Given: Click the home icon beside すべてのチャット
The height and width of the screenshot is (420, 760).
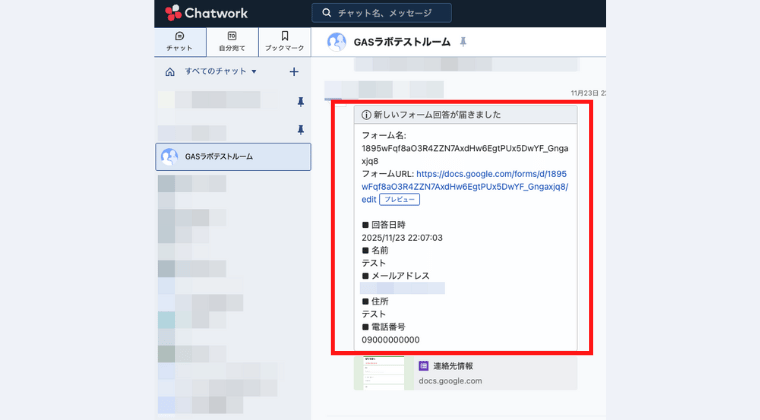Looking at the screenshot, I should click(x=170, y=72).
